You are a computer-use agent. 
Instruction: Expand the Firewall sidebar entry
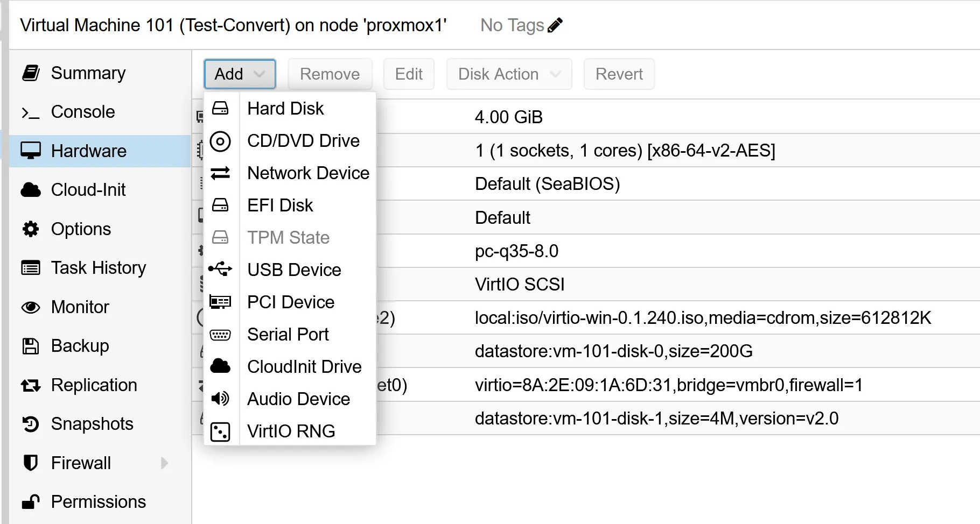click(x=164, y=463)
